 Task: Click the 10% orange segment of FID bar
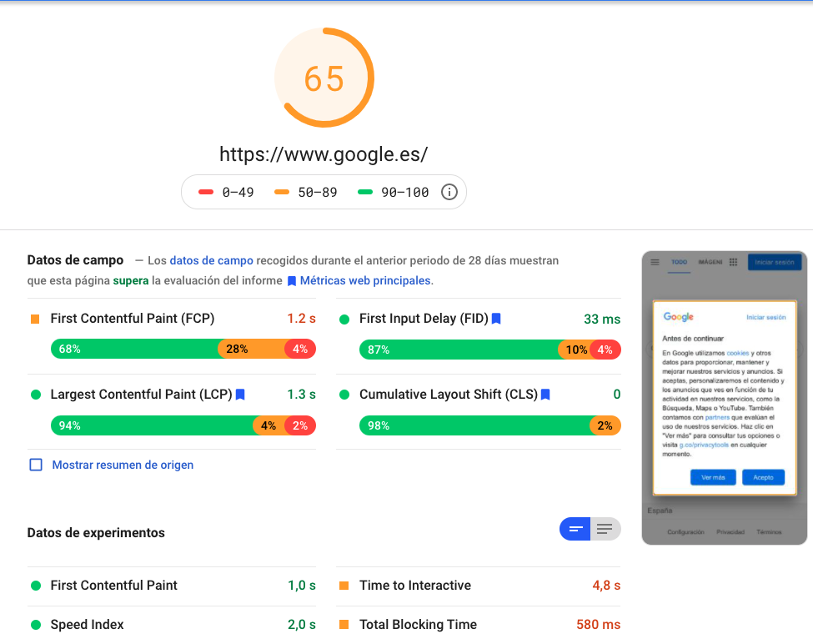point(574,350)
